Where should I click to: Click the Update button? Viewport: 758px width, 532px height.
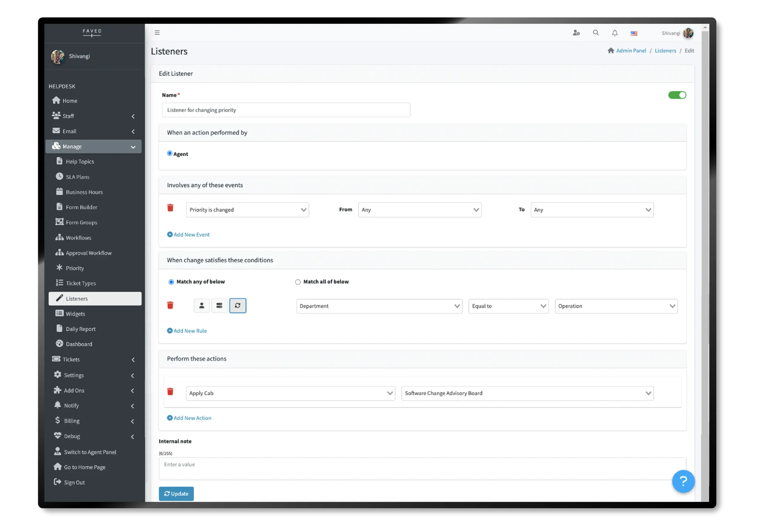(176, 494)
